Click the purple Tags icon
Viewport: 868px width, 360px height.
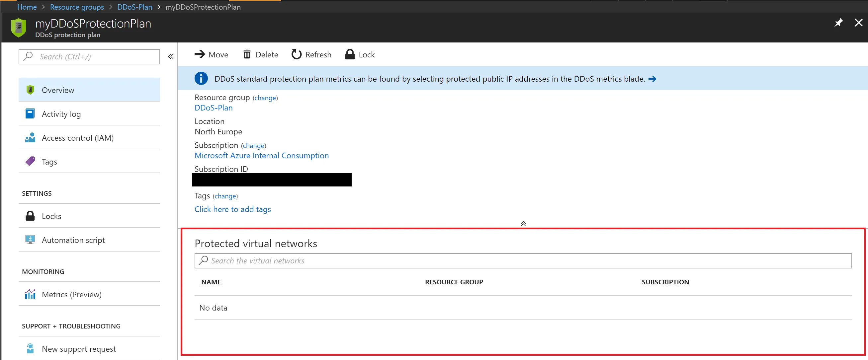pos(30,161)
